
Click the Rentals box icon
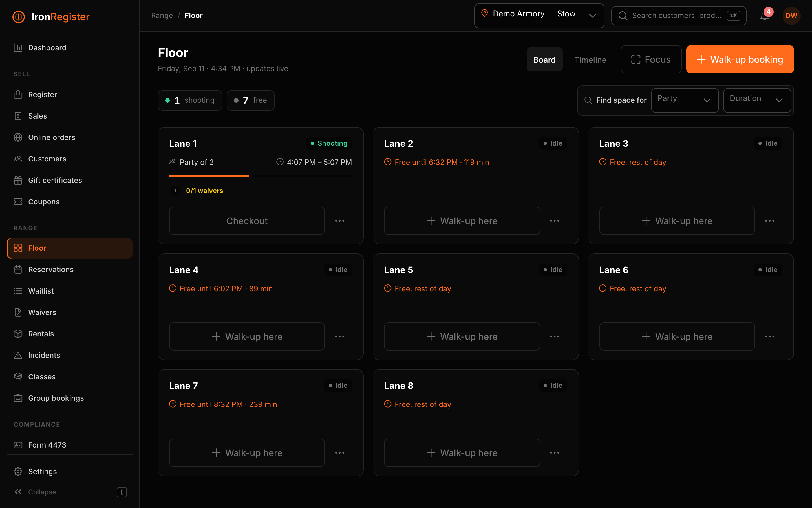click(18, 334)
